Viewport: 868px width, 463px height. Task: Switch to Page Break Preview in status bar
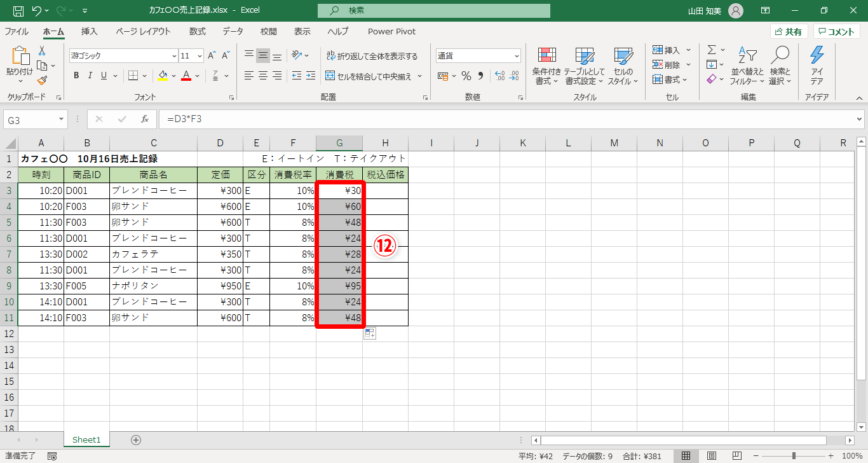[737, 455]
